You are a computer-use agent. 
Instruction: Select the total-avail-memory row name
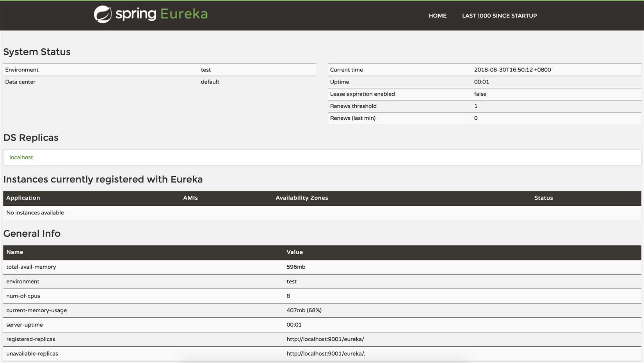(x=31, y=267)
